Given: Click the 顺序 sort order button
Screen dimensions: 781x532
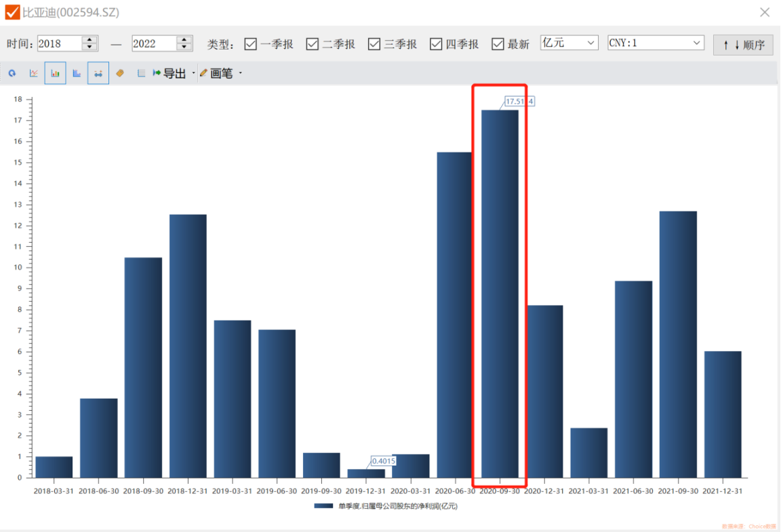Looking at the screenshot, I should point(742,45).
